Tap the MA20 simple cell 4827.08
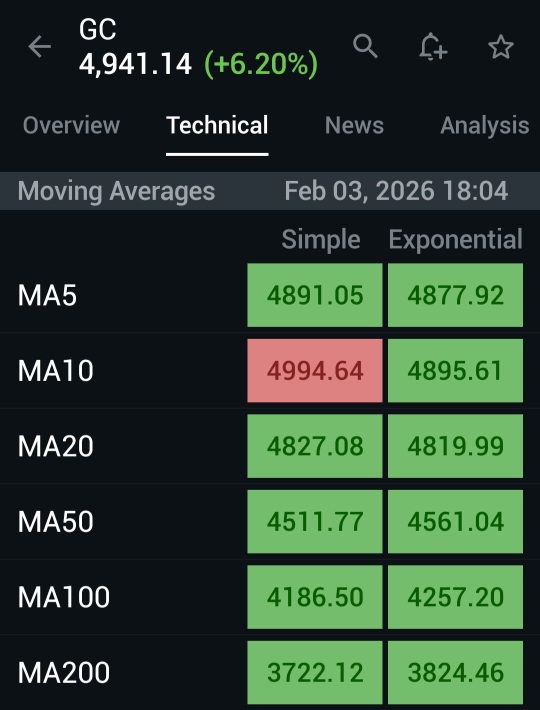 coord(315,446)
